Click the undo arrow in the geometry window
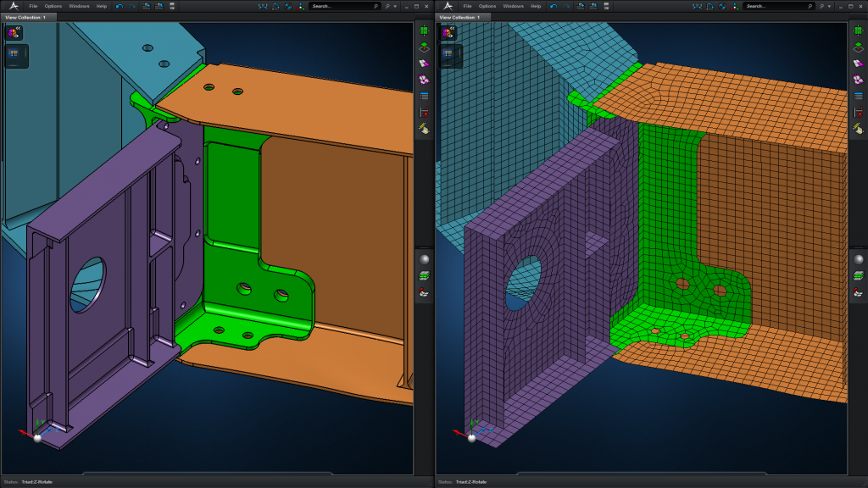Screen dimensions: 868x488 [x=120, y=6]
